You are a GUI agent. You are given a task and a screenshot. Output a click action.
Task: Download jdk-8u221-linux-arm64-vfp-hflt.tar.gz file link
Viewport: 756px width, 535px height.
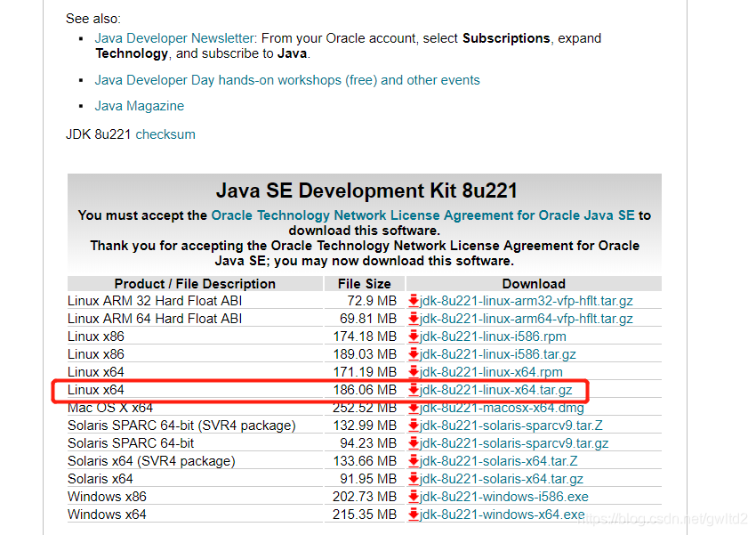(526, 319)
